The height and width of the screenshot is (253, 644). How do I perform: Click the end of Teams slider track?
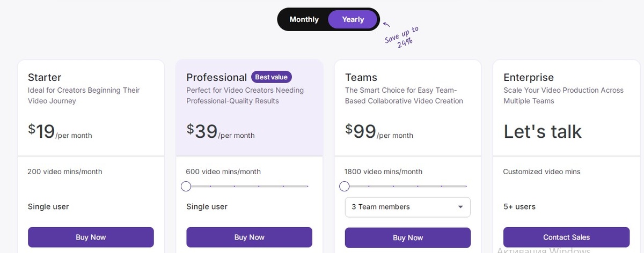click(x=465, y=187)
